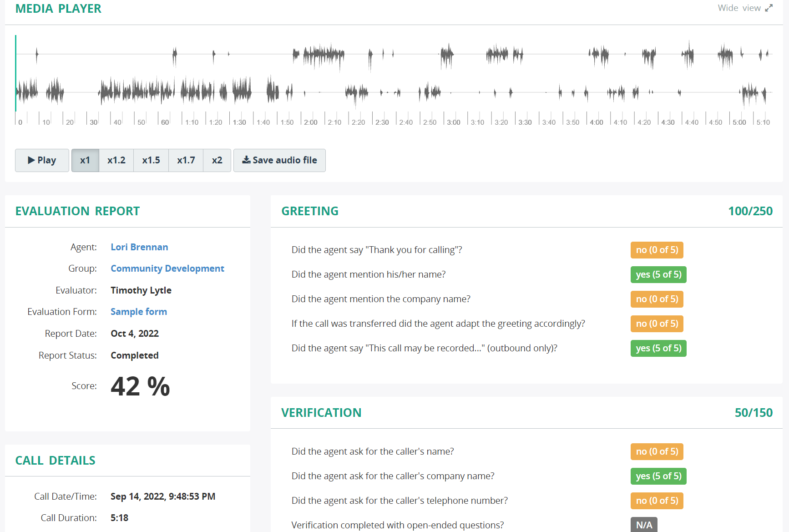Select x1.5 playback speed
This screenshot has width=789, height=532.
coord(151,160)
